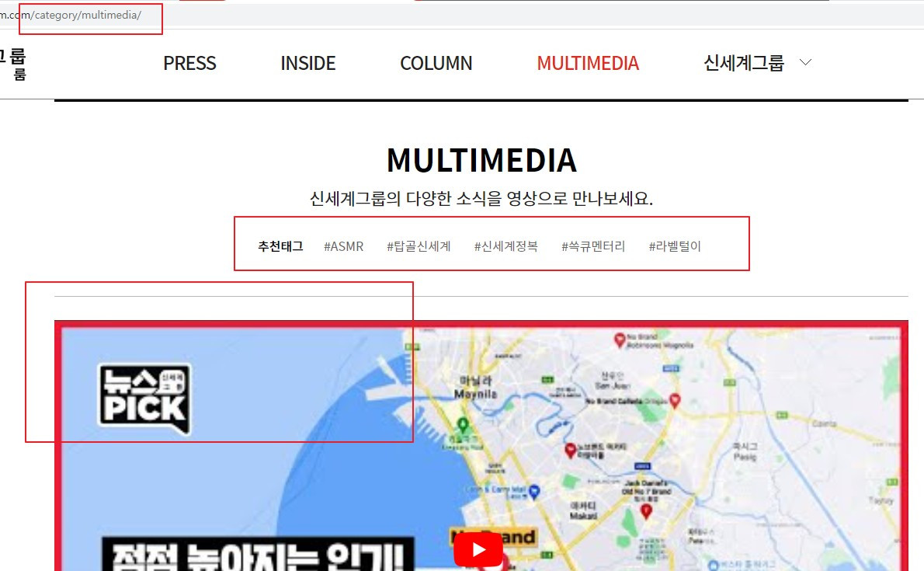Click the #쓱큐멘터리 tag
924x571 pixels.
pos(592,246)
